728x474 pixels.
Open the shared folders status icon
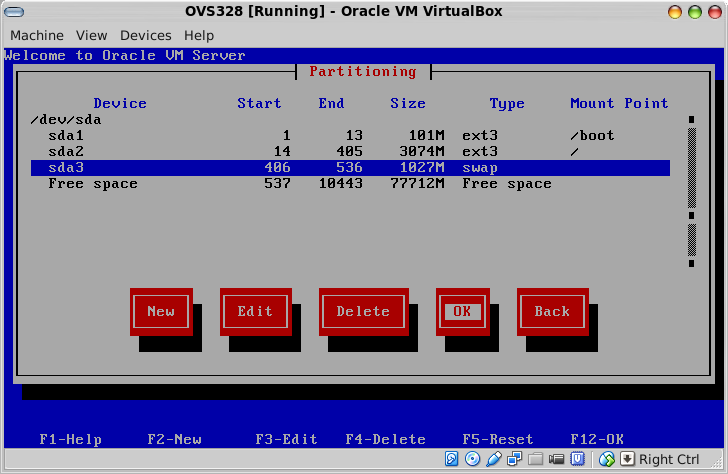[x=535, y=459]
